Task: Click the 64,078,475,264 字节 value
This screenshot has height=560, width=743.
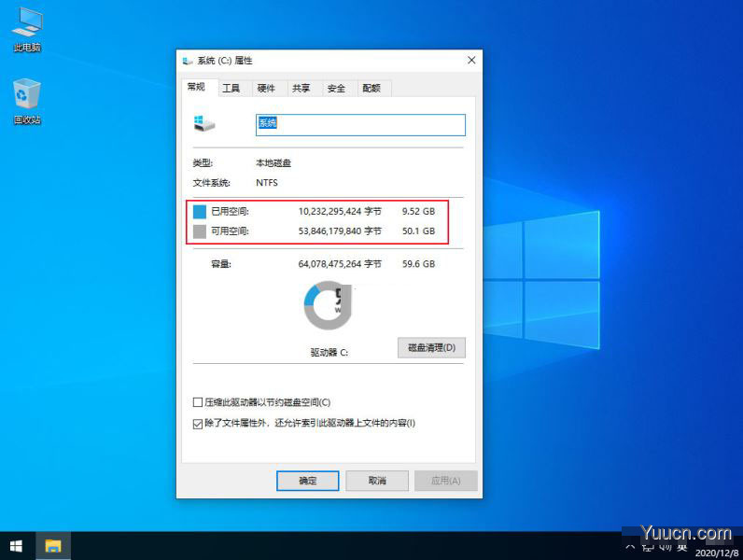Action: coord(340,264)
